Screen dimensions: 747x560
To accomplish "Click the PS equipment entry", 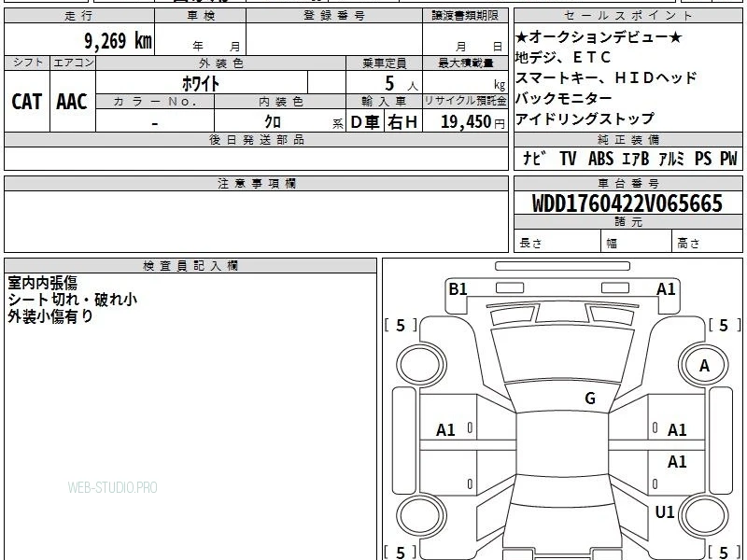I will pos(703,158).
